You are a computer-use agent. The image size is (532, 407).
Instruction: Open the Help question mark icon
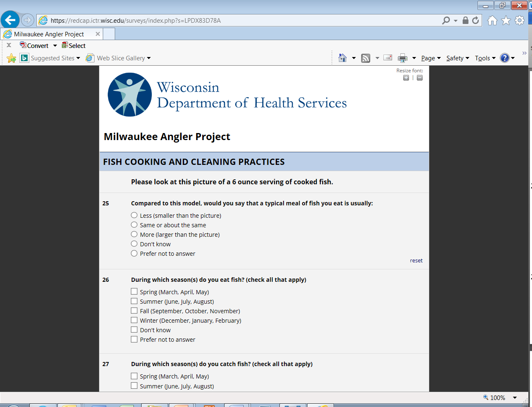click(504, 58)
